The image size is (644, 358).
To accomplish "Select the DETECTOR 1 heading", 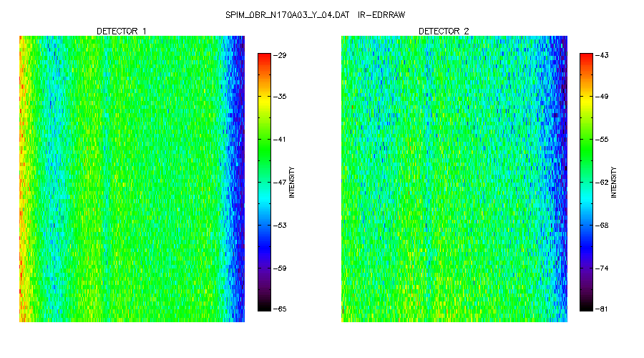I will (x=121, y=32).
